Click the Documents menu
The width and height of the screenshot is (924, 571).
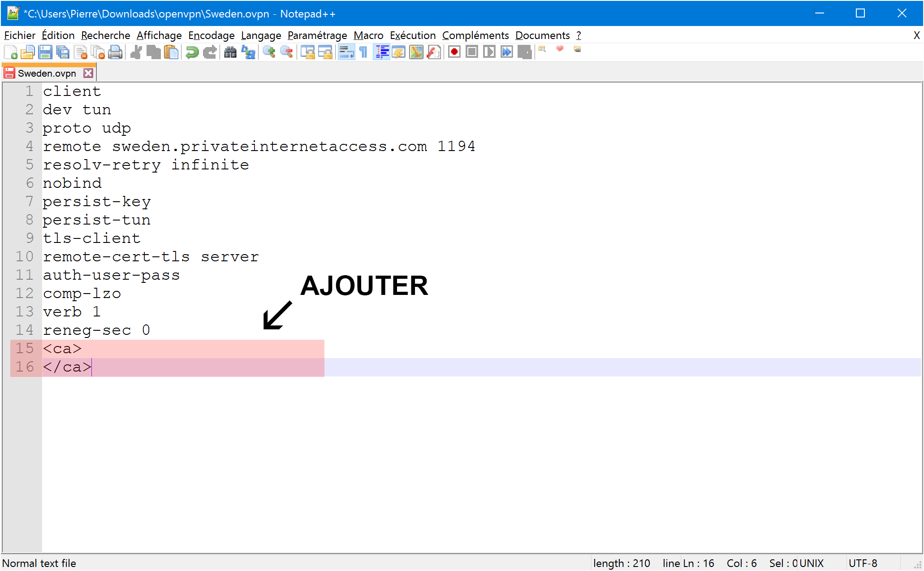[x=541, y=35]
